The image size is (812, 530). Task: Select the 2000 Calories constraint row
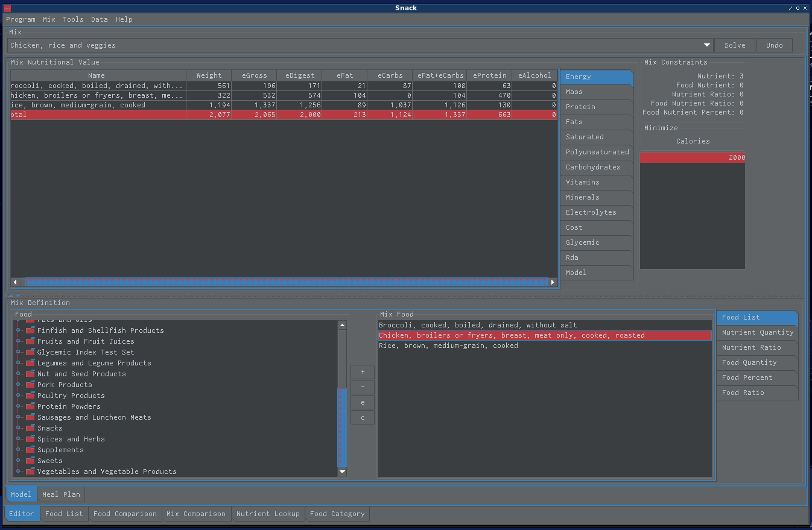[x=693, y=157]
